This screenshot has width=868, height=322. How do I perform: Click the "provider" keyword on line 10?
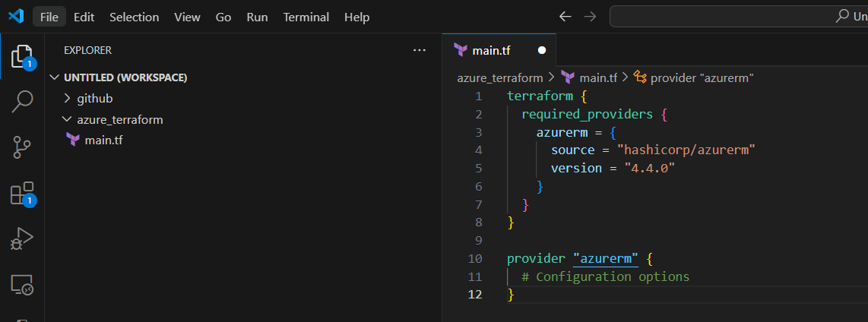[x=536, y=258]
